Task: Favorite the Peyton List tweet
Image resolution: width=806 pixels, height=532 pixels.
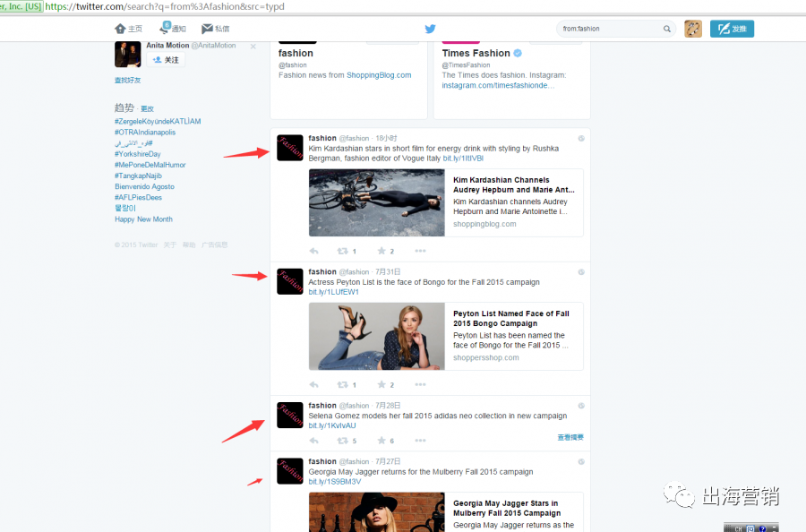Action: [x=382, y=384]
